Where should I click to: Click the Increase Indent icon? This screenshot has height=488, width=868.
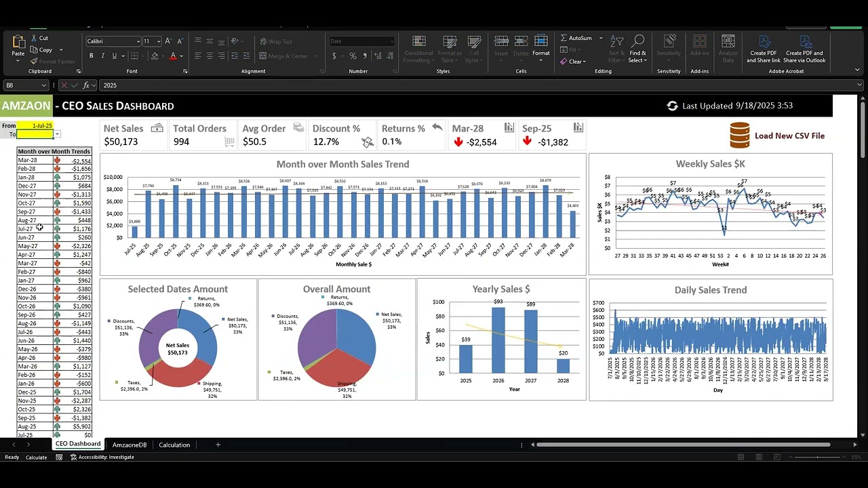247,56
